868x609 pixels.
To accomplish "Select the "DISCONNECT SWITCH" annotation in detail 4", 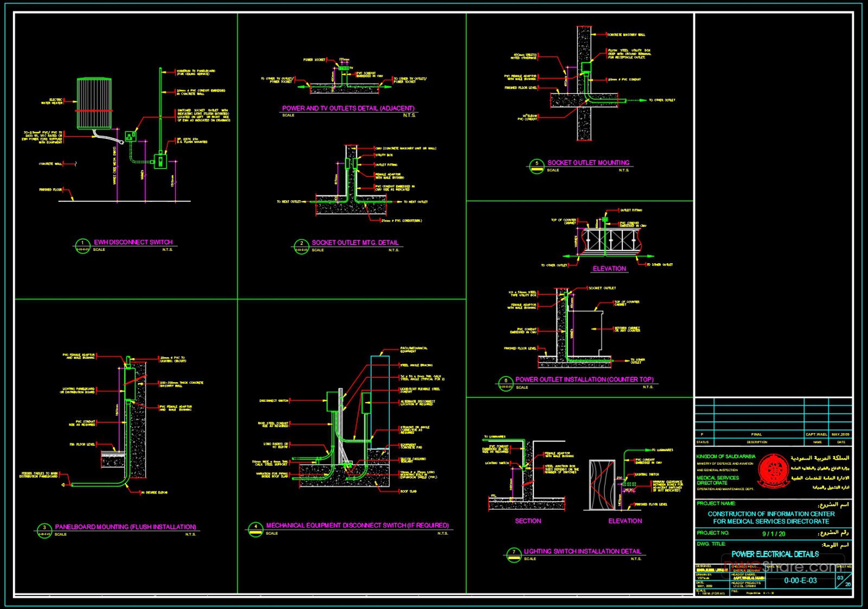I will pos(274,401).
